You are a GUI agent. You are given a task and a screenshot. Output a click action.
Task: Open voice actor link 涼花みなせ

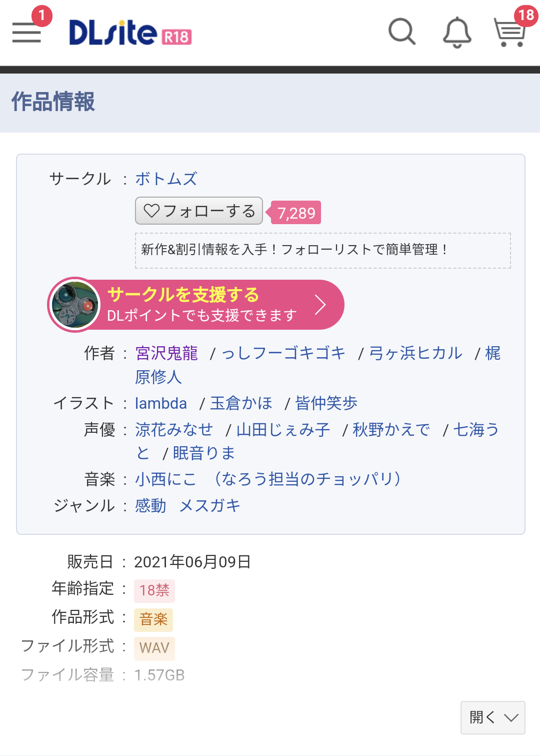[x=174, y=429]
